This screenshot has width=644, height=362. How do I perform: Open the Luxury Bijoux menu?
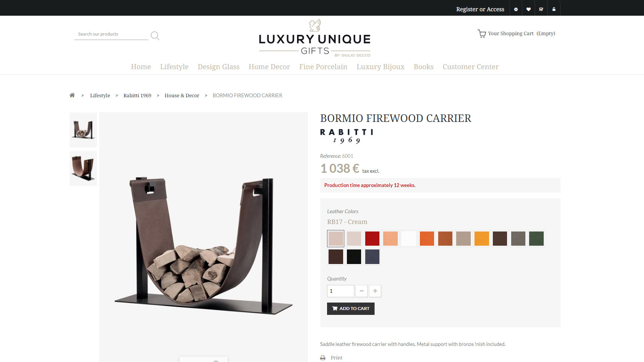[381, 67]
